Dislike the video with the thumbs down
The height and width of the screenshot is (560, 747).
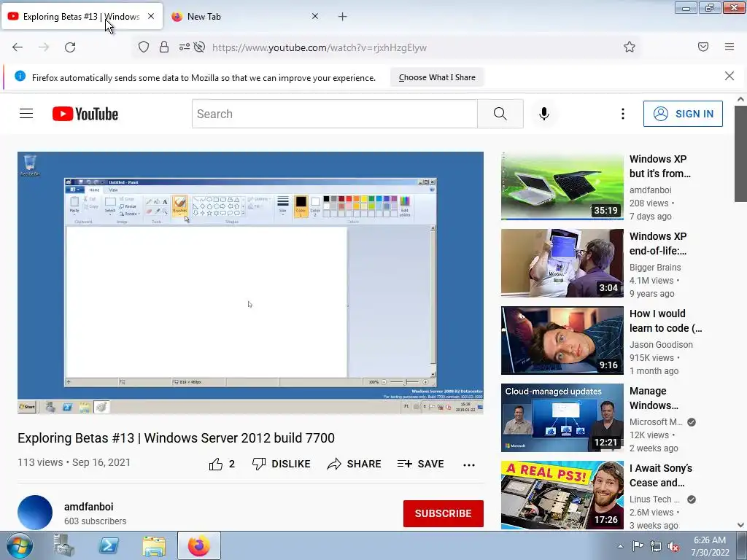pos(281,464)
